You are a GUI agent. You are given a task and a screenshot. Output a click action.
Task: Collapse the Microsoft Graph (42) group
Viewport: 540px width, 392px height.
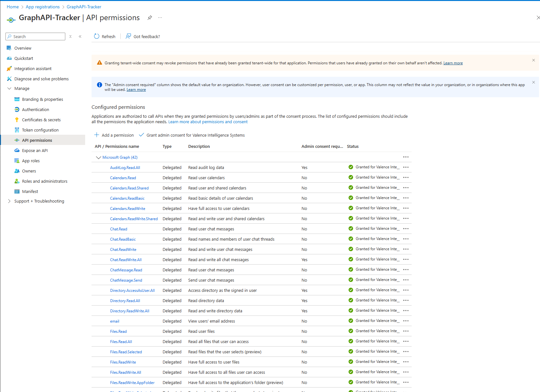coord(98,157)
